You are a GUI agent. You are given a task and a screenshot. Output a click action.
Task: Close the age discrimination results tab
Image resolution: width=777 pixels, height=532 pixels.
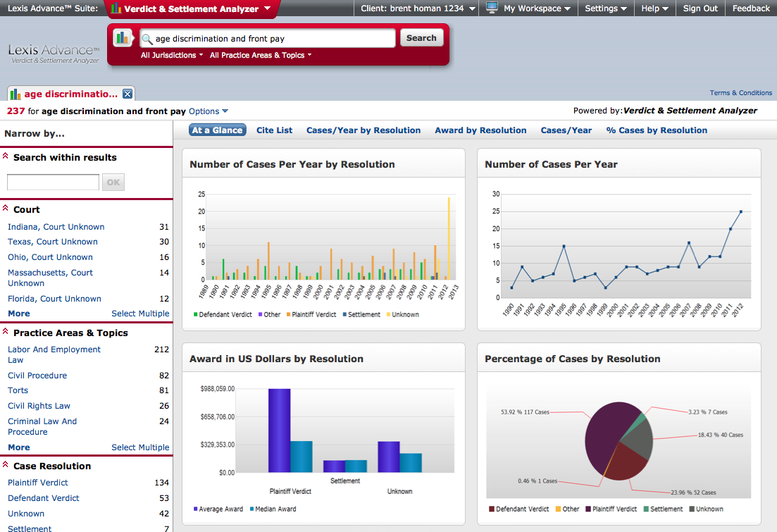128,94
